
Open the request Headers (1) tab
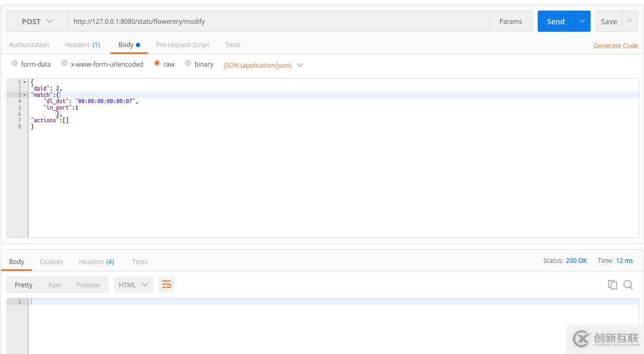tap(82, 44)
